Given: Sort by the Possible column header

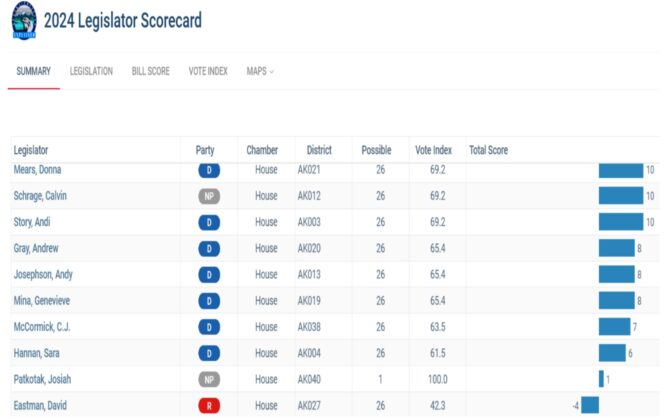Looking at the screenshot, I should (376, 150).
